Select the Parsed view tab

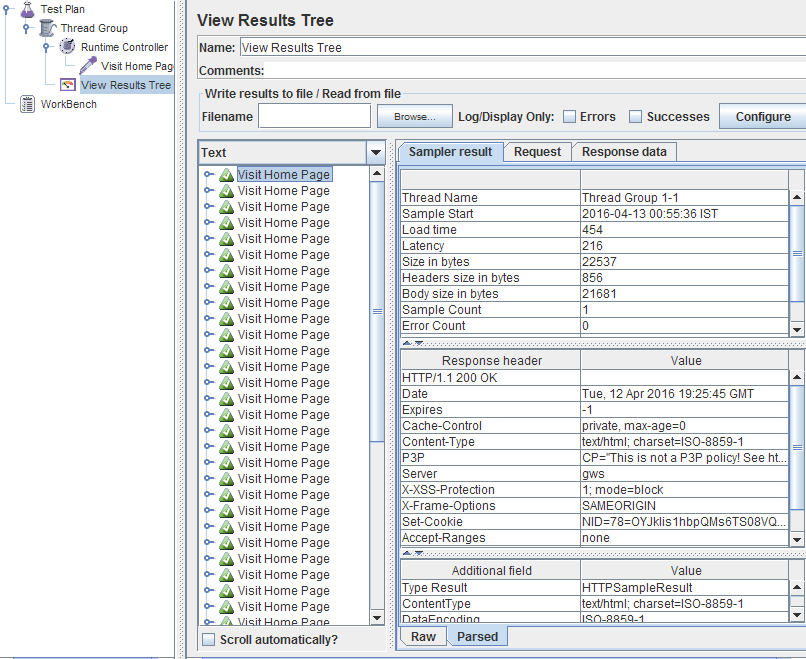478,636
